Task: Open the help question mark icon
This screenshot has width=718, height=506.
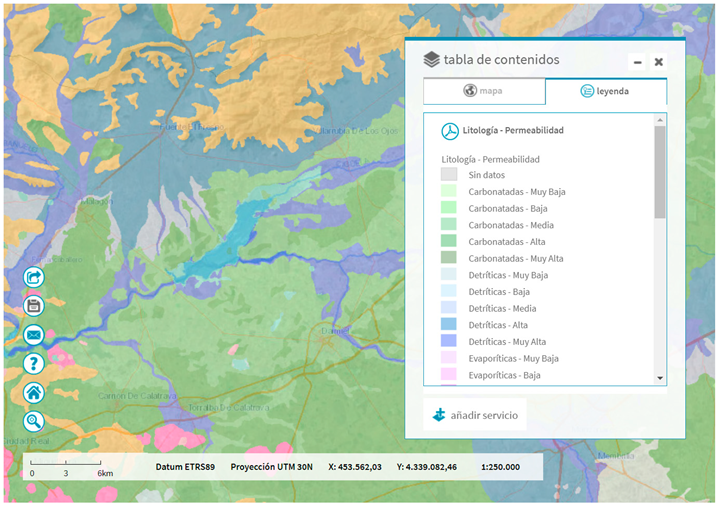Action: pyautogui.click(x=34, y=364)
